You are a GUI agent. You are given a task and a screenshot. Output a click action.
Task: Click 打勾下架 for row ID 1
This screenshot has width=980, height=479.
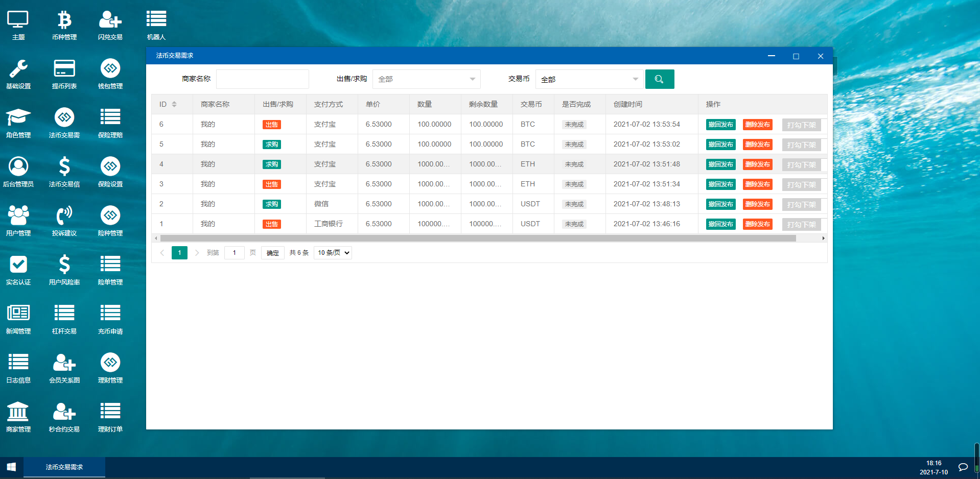tap(802, 225)
